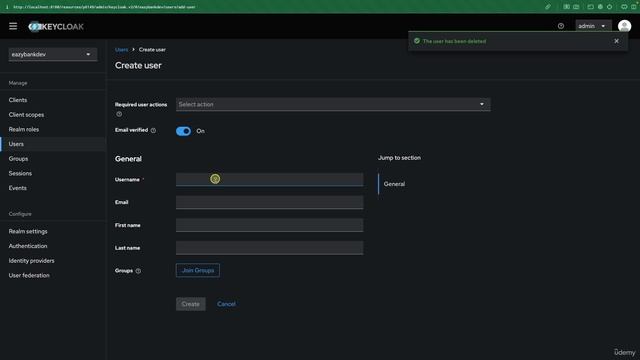Open the help icon in the header

561,26
